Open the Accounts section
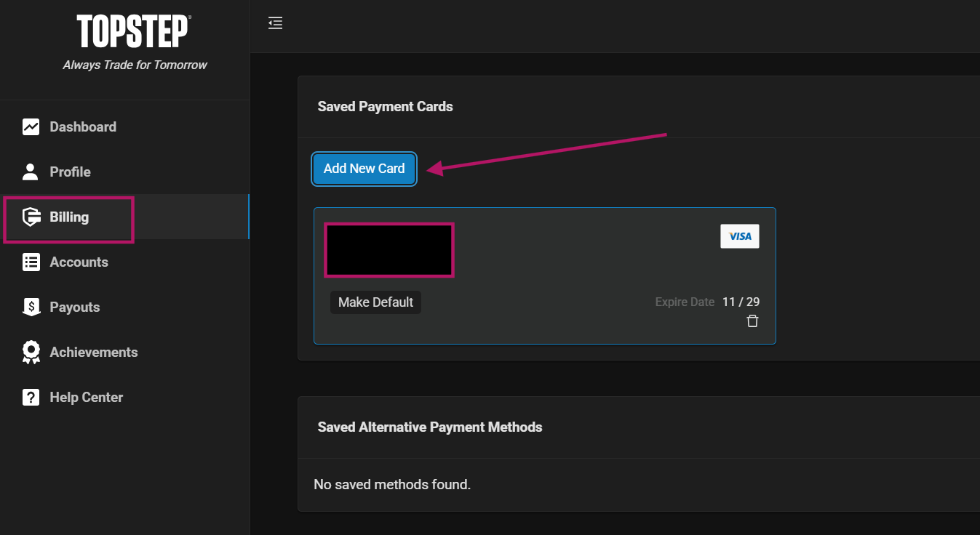The width and height of the screenshot is (980, 535). click(x=124, y=262)
